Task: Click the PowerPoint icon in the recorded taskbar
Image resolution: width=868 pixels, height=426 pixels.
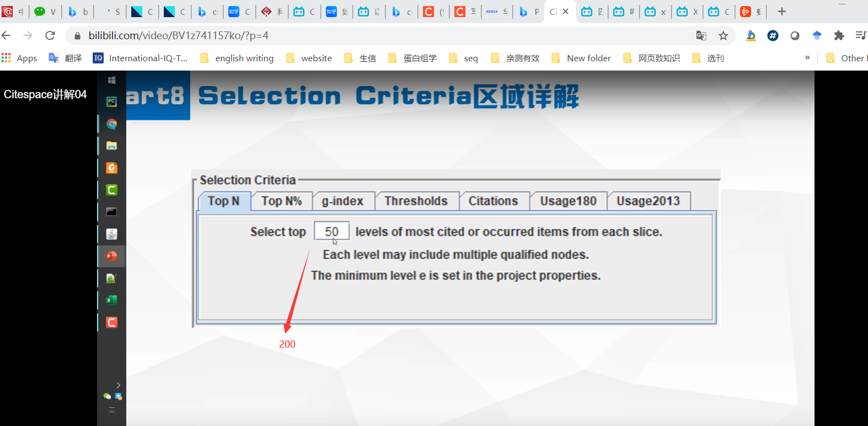Action: pos(111,256)
